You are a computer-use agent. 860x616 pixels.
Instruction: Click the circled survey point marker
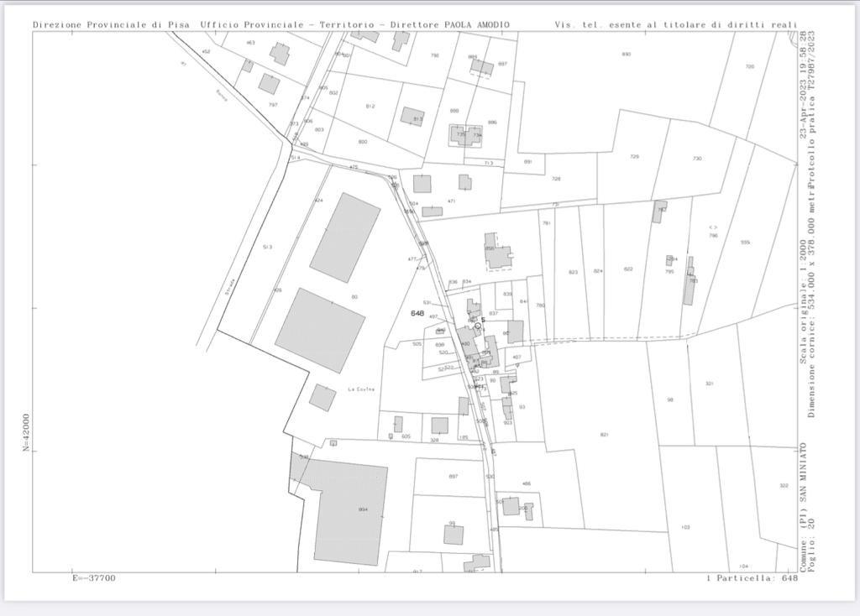478,326
